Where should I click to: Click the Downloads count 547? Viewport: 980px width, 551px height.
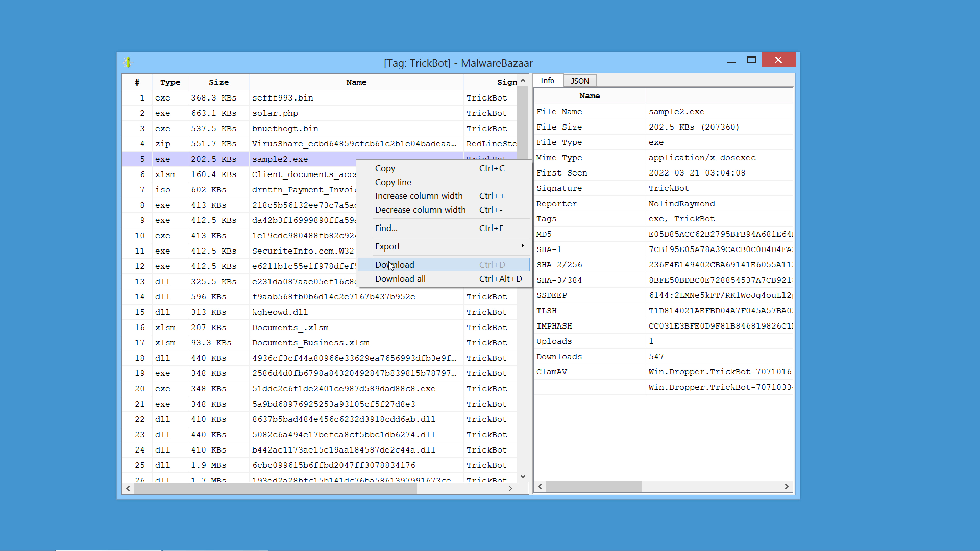656,357
